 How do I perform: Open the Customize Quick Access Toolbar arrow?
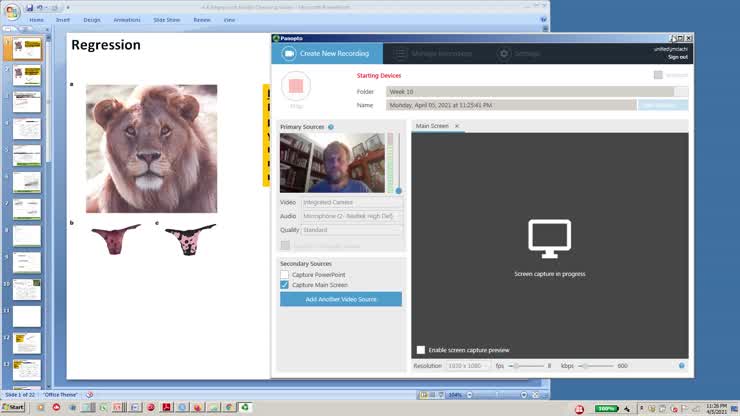67,8
